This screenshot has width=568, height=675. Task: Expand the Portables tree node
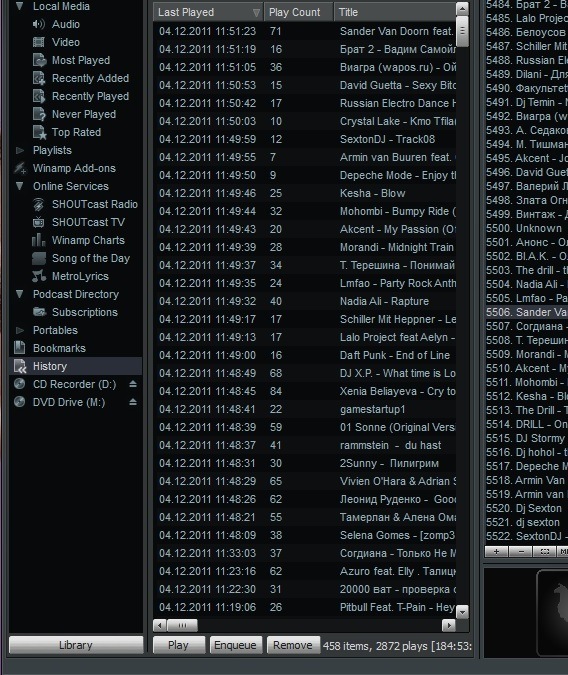[20, 330]
